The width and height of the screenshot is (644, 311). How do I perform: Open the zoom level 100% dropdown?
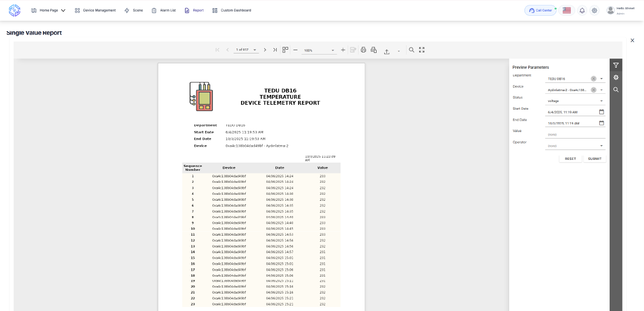pyautogui.click(x=332, y=50)
